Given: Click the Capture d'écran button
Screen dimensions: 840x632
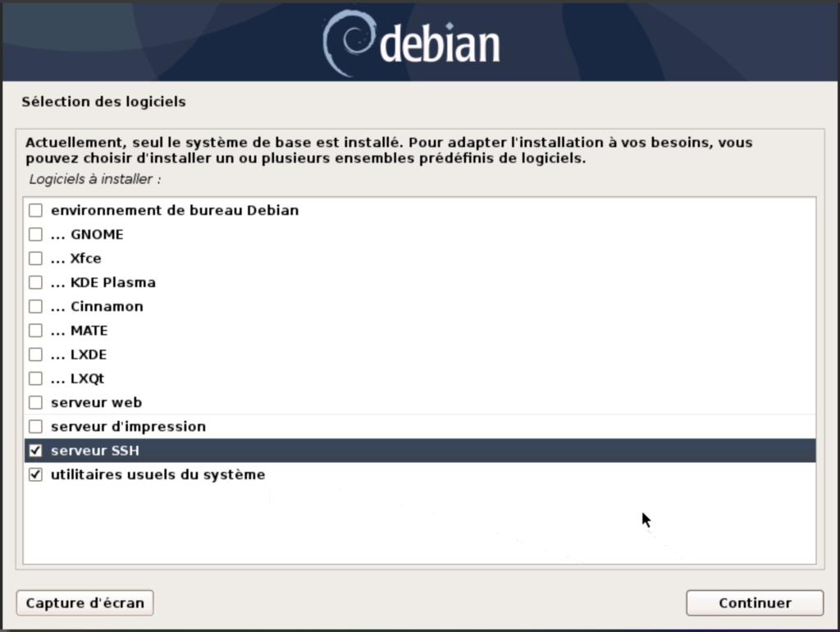Looking at the screenshot, I should pyautogui.click(x=85, y=603).
